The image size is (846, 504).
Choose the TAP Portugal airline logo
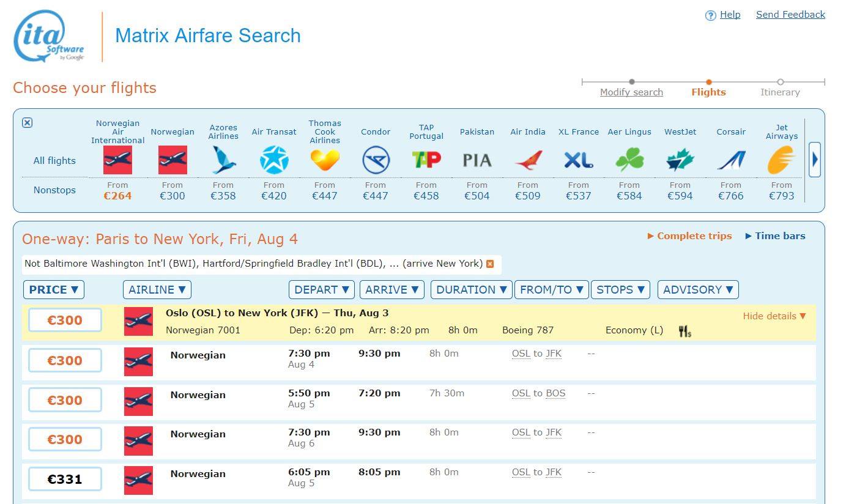[426, 160]
